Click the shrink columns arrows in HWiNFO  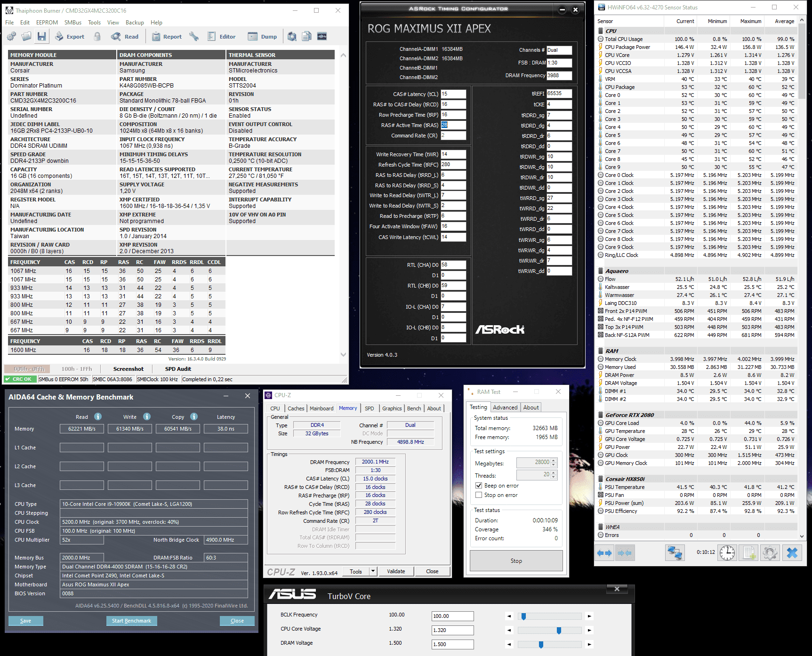pyautogui.click(x=625, y=553)
